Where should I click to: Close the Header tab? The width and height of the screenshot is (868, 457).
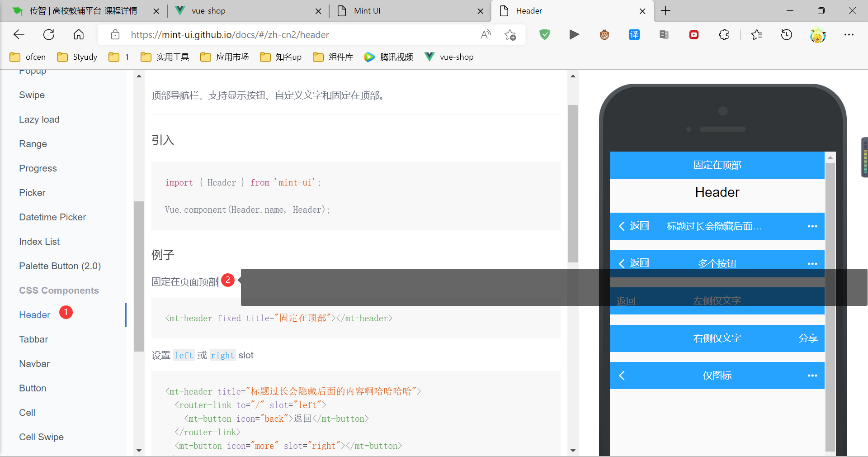[642, 11]
